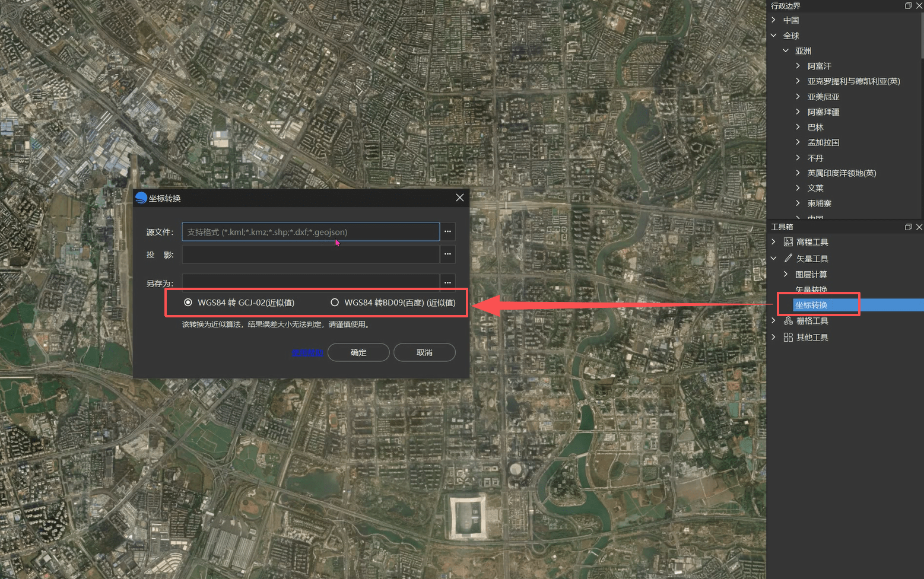Select the 高程工具 label in the toolbox
Image resolution: width=924 pixels, height=579 pixels.
click(812, 242)
